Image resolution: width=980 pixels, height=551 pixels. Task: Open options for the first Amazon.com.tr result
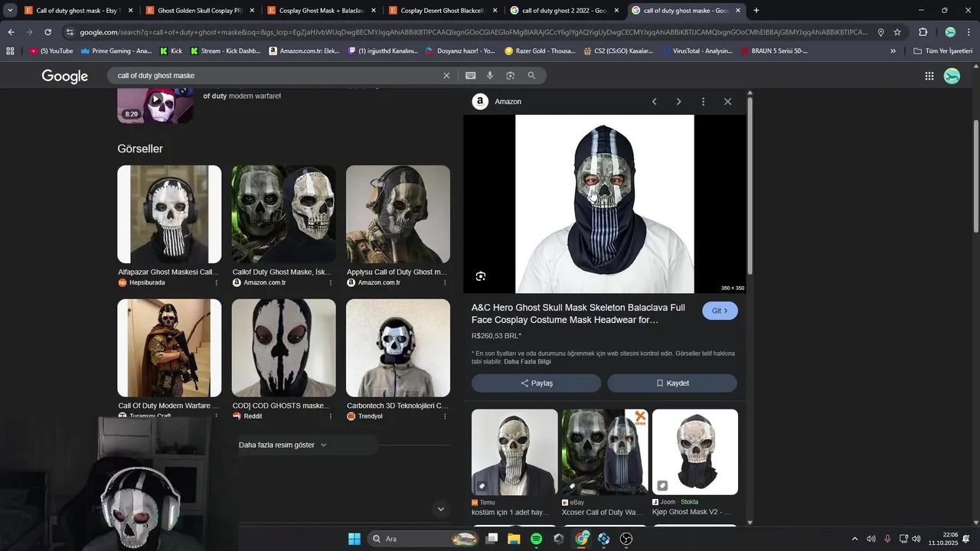click(331, 282)
